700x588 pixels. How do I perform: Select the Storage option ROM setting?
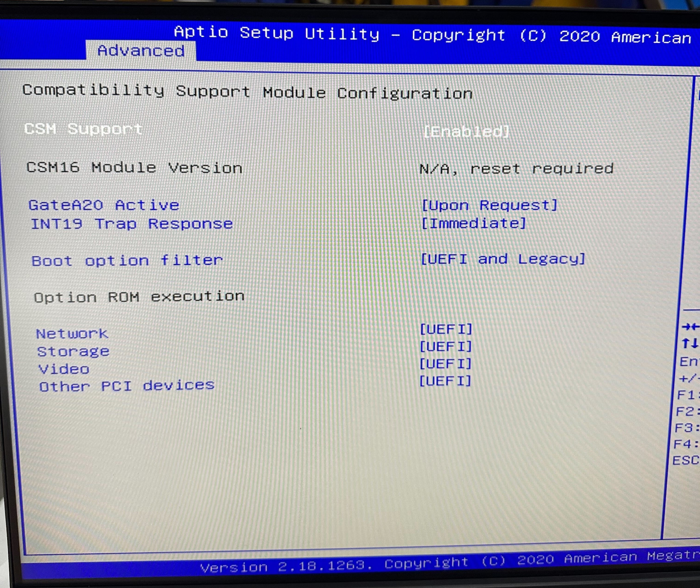tap(73, 351)
